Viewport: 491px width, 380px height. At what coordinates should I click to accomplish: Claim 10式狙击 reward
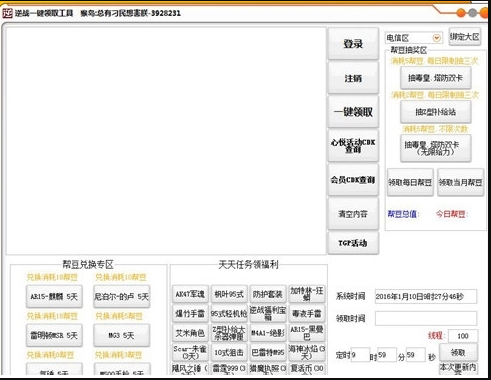pyautogui.click(x=229, y=352)
